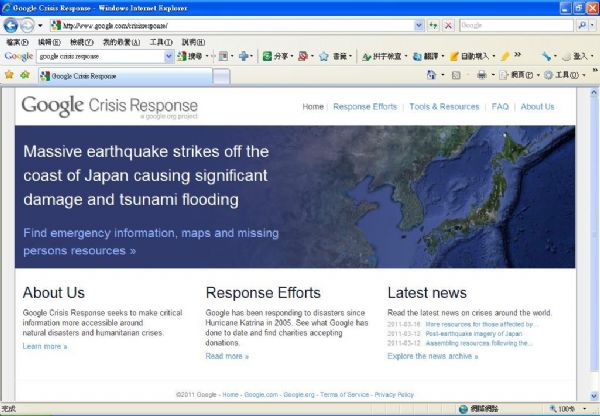Open the 工具(O) command bar menu
The image size is (600, 416).
click(x=562, y=75)
